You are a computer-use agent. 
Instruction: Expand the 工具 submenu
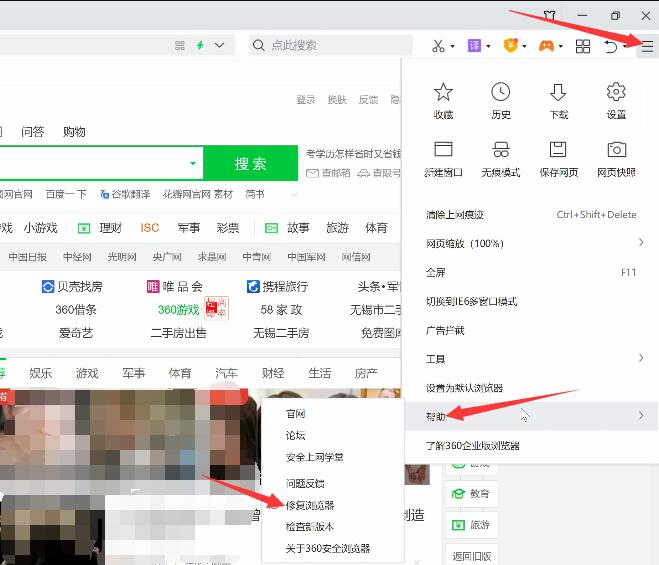641,358
